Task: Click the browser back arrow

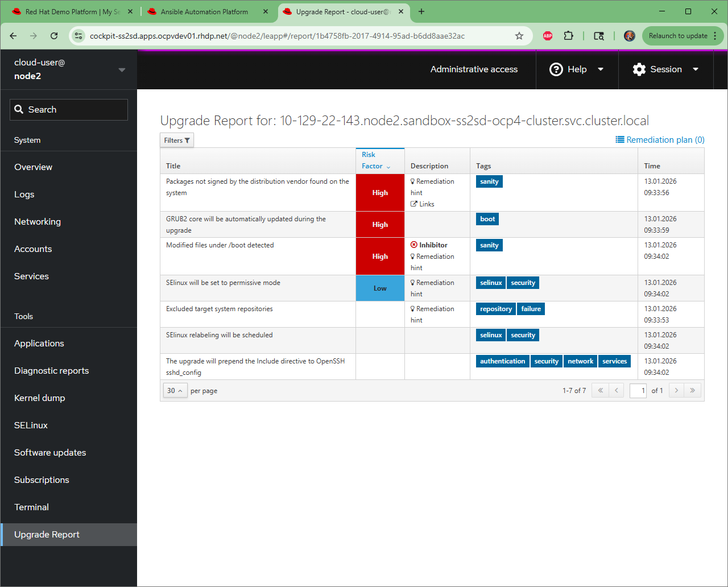Action: [x=13, y=36]
